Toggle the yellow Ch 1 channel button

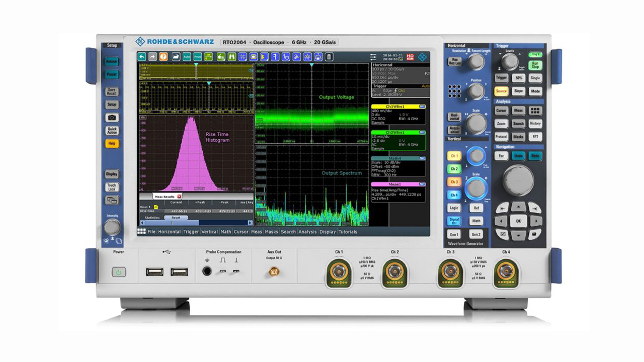[454, 156]
